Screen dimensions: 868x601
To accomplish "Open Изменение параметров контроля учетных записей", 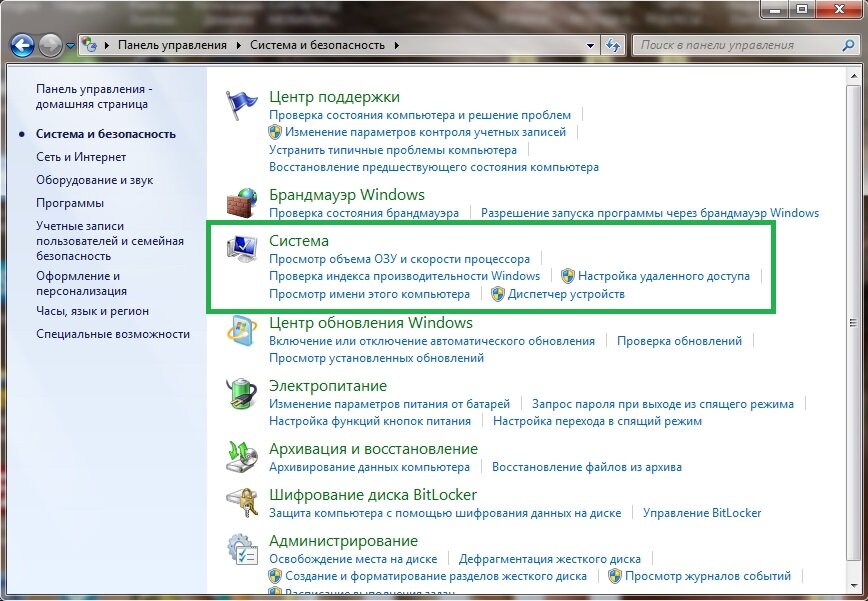I will [425, 132].
